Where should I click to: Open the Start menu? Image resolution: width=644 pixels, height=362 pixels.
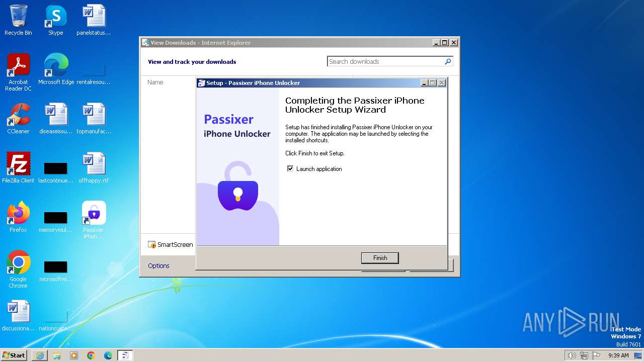point(14,355)
